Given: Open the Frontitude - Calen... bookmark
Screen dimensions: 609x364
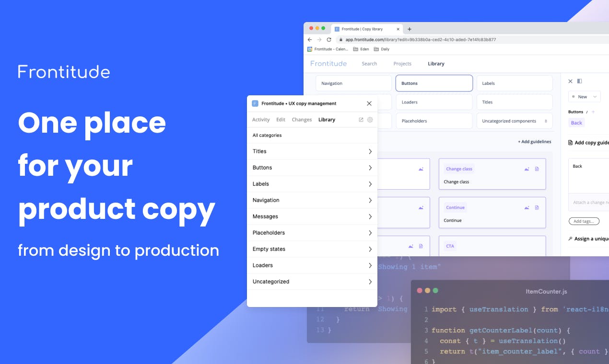Looking at the screenshot, I should 328,49.
